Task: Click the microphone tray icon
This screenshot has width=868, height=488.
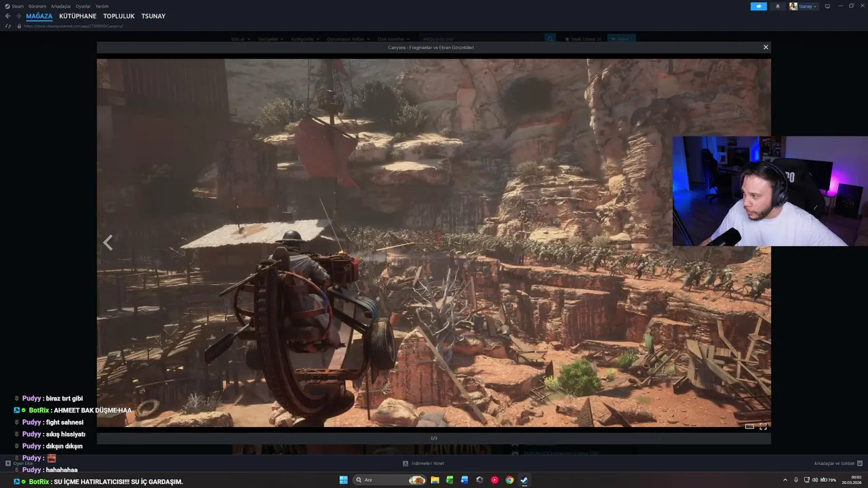Action: click(797, 480)
